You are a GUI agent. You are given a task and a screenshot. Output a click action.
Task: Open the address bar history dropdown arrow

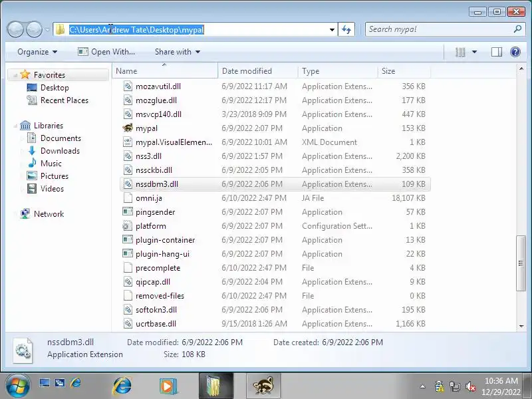pos(332,30)
